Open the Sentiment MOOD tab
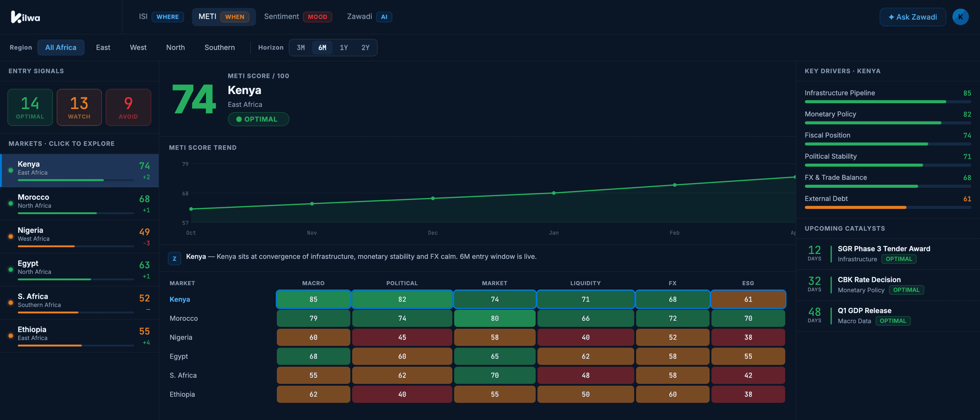980x420 pixels. [298, 17]
